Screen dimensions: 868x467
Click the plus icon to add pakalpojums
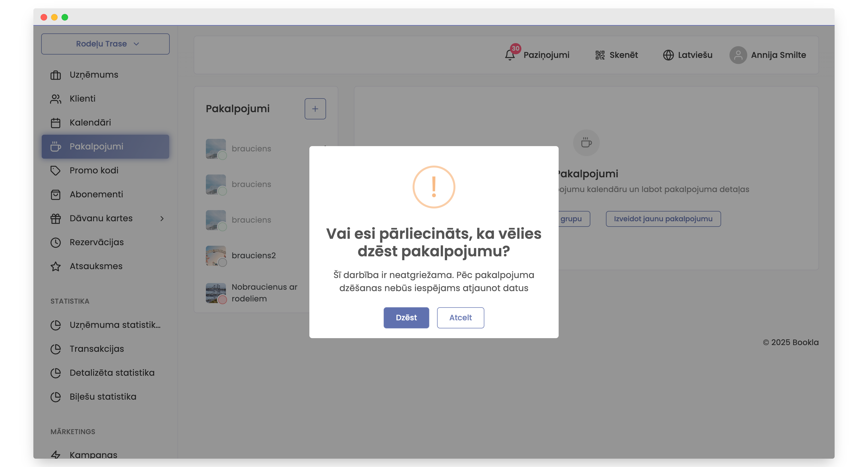coord(315,109)
